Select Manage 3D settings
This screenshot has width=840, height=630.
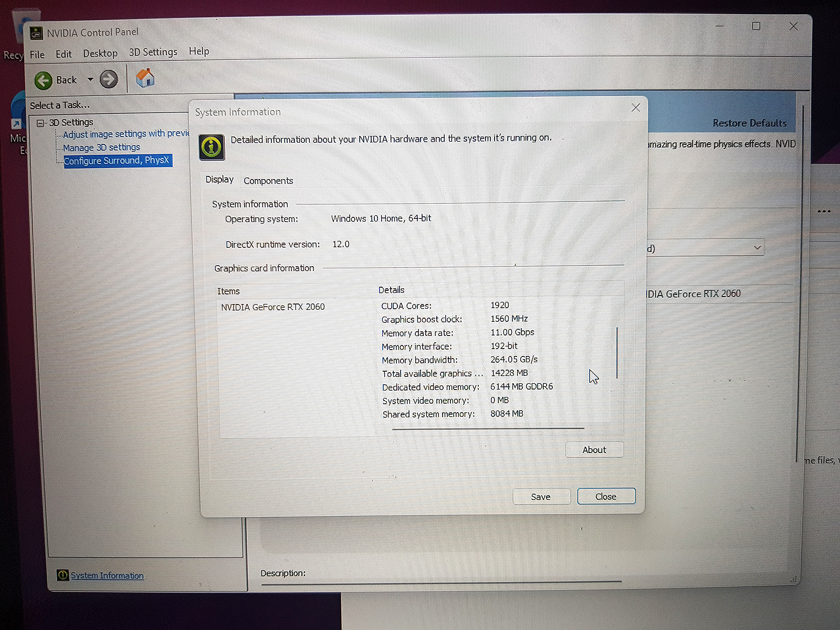click(x=101, y=148)
